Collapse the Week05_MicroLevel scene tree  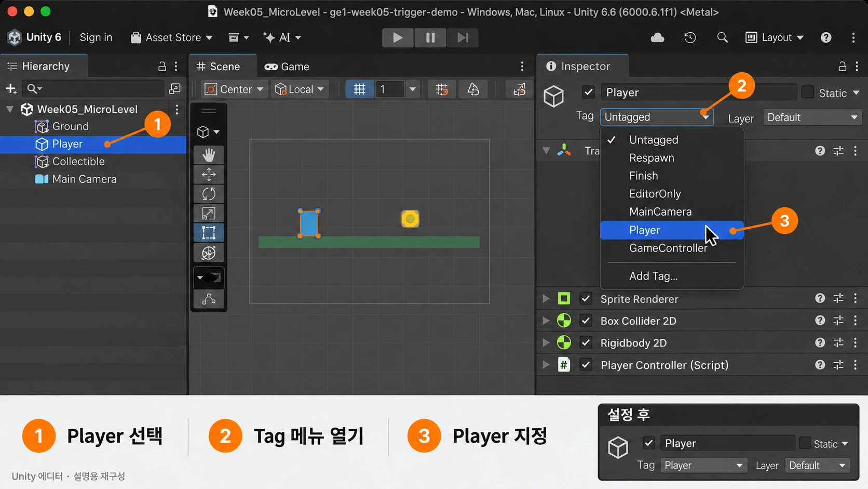coord(10,109)
